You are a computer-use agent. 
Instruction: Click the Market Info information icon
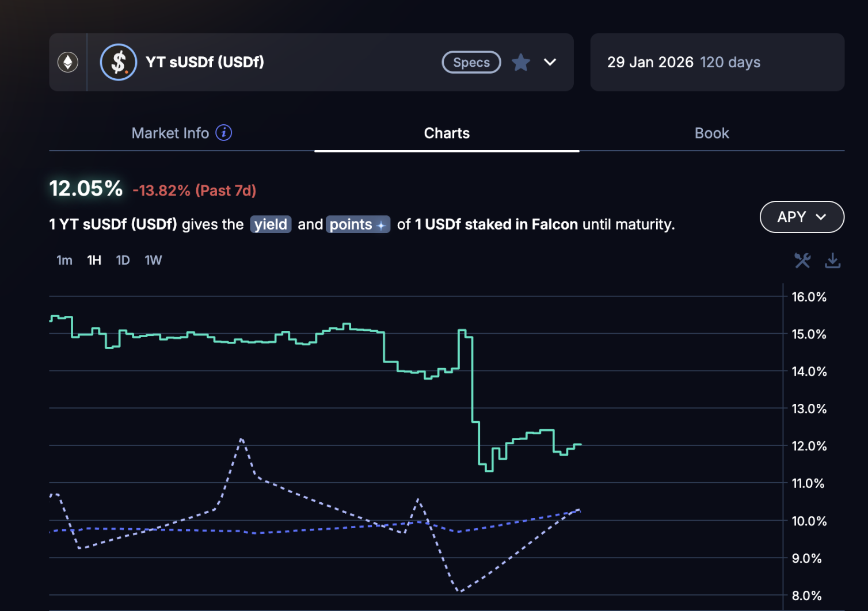tap(224, 133)
